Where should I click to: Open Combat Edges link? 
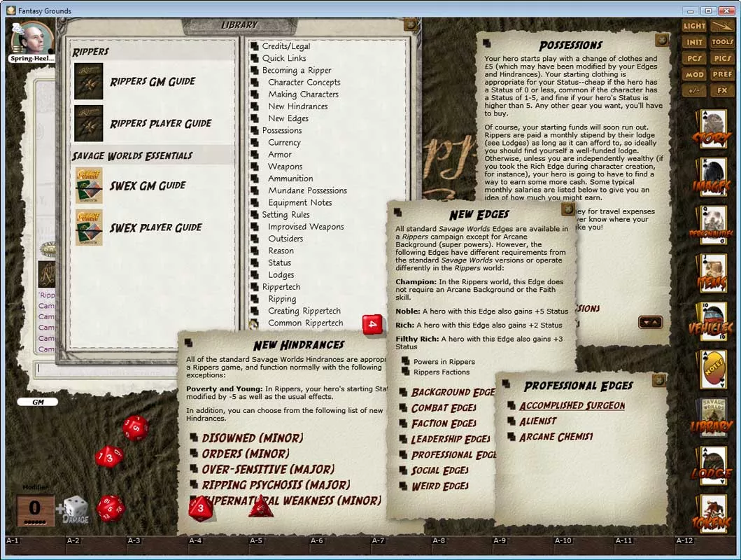[444, 408]
